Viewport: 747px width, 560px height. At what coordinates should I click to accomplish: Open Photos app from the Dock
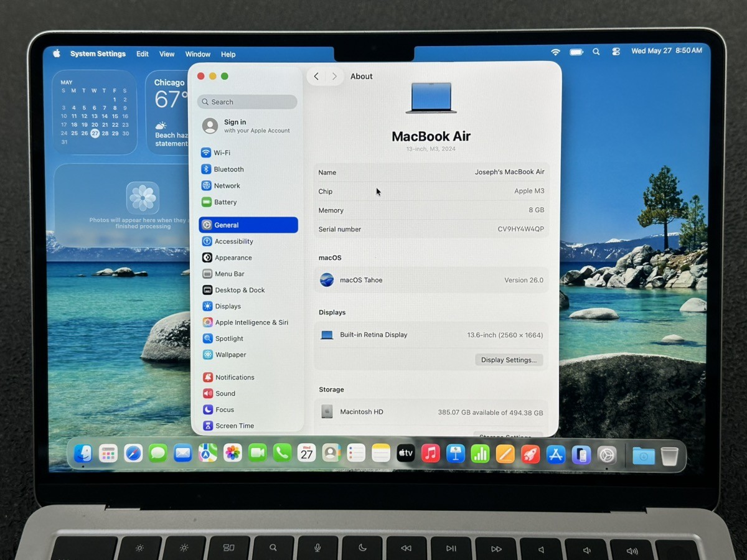tap(233, 454)
